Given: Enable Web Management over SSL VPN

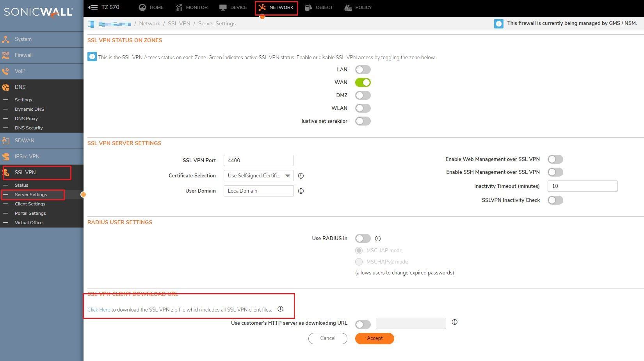Looking at the screenshot, I should click(555, 159).
